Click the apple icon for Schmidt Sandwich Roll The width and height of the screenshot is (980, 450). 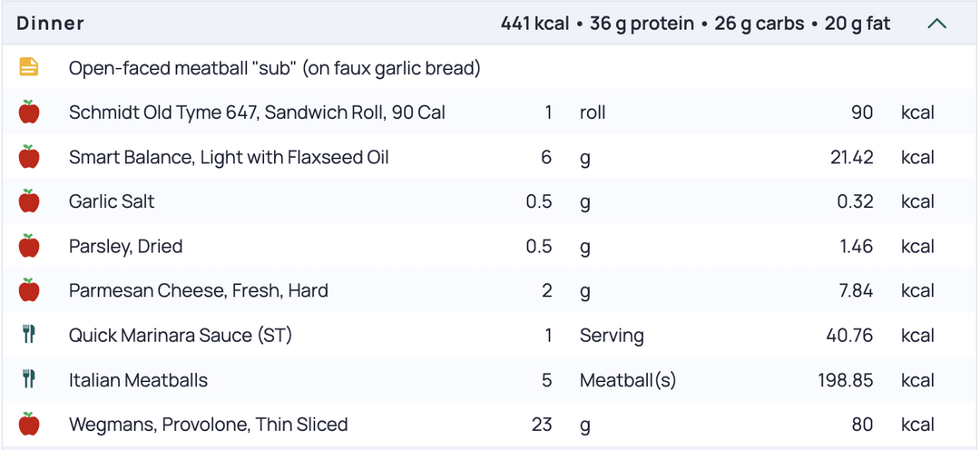point(29,112)
